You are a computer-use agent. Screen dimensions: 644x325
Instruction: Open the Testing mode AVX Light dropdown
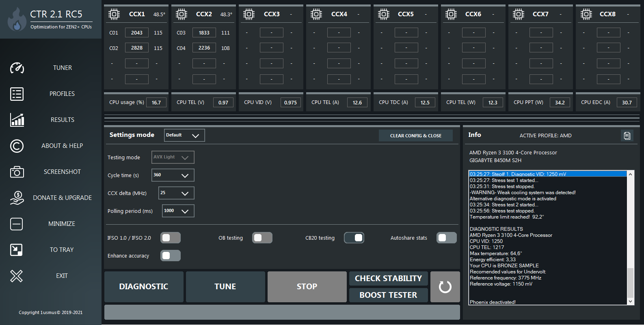(x=173, y=157)
